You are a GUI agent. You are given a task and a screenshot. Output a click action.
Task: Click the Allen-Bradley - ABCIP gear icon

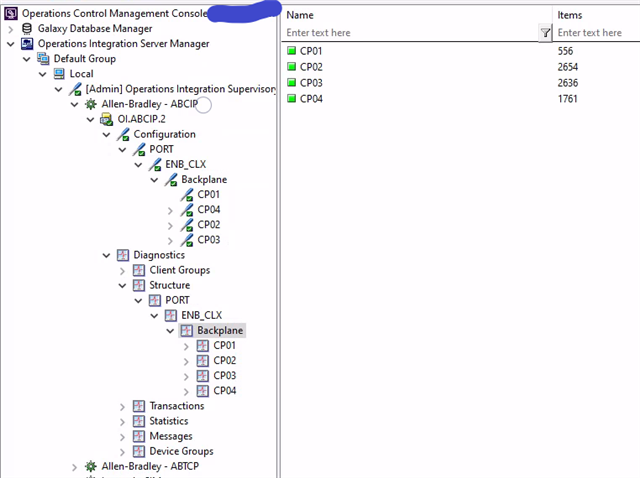pos(91,104)
